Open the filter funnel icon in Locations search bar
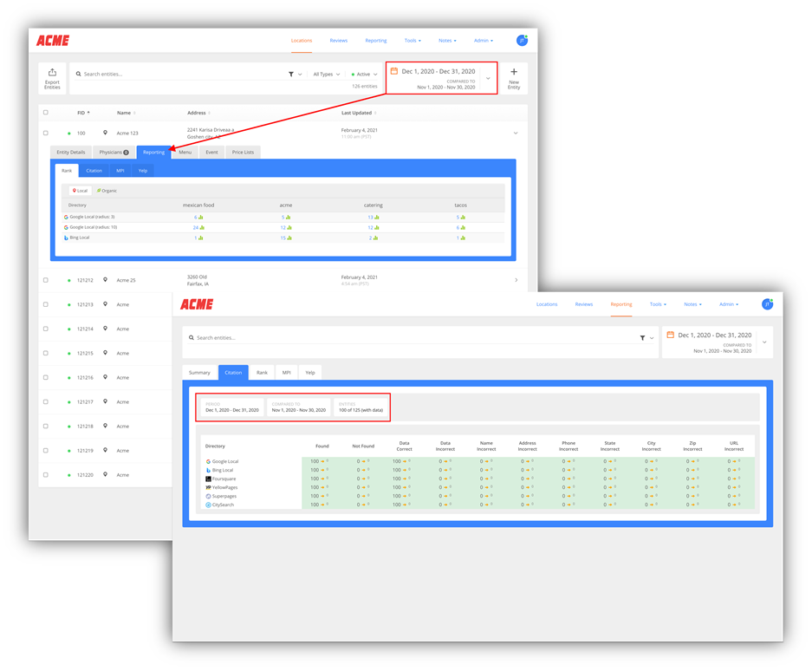 [x=291, y=74]
